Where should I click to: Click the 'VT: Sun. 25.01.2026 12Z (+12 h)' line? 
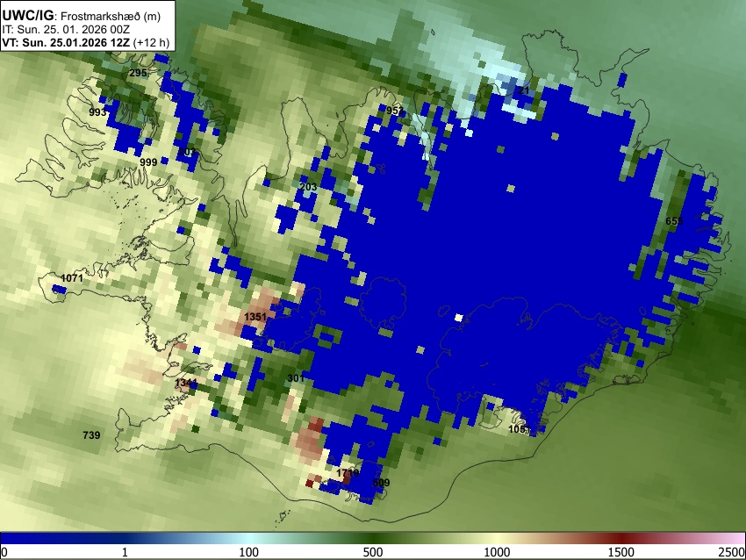pos(86,42)
